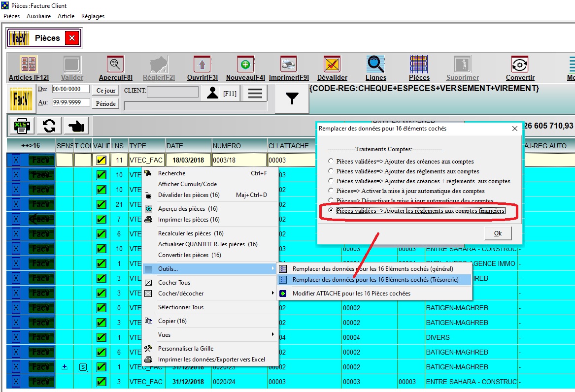The width and height of the screenshot is (575, 392).
Task: Choose Remplacer des données (général) entry
Action: click(374, 269)
